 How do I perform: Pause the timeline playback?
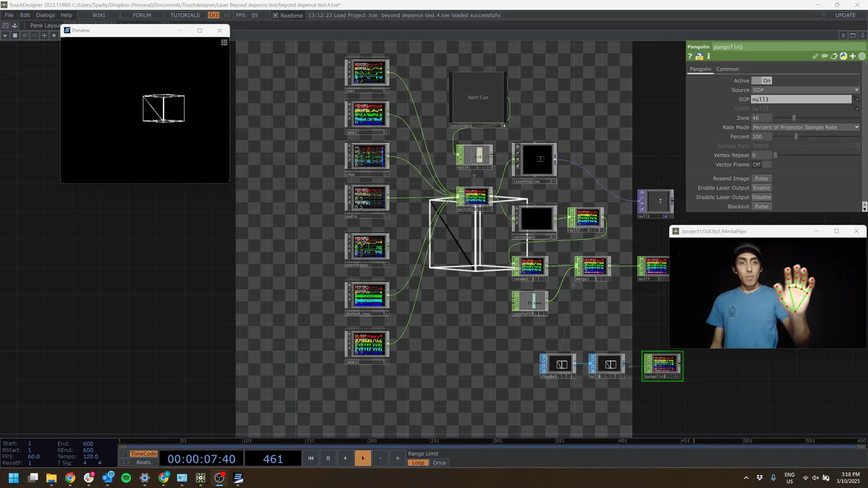[328, 458]
